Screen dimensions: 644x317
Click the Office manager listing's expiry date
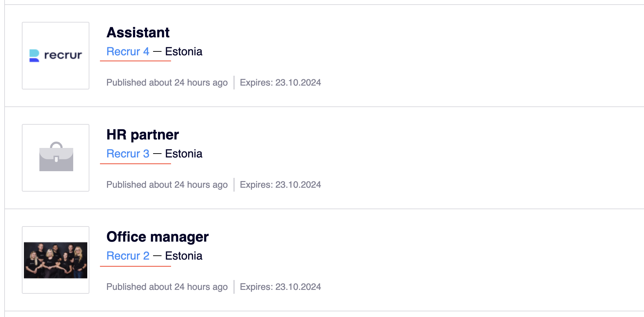tap(280, 287)
